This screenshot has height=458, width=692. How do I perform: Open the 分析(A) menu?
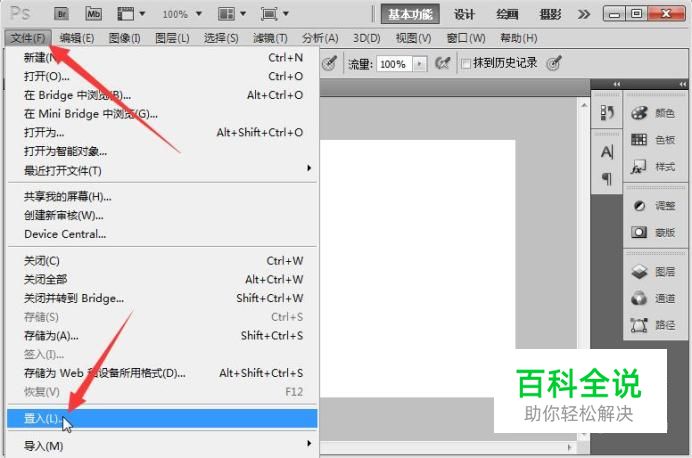(x=320, y=38)
